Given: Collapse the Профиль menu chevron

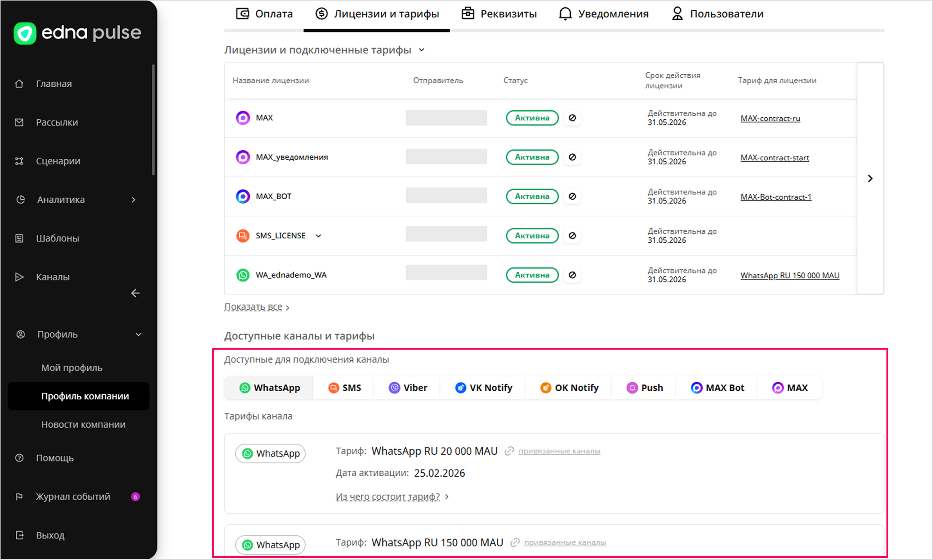Looking at the screenshot, I should click(138, 335).
